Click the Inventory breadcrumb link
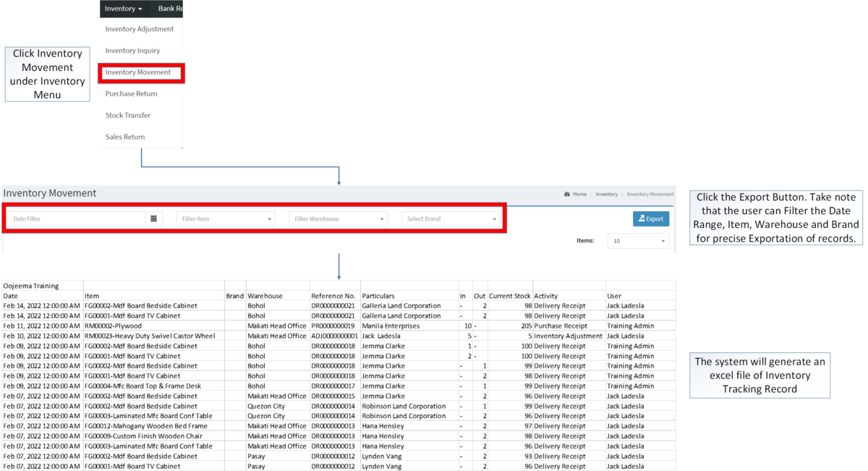The width and height of the screenshot is (868, 471). tap(607, 194)
